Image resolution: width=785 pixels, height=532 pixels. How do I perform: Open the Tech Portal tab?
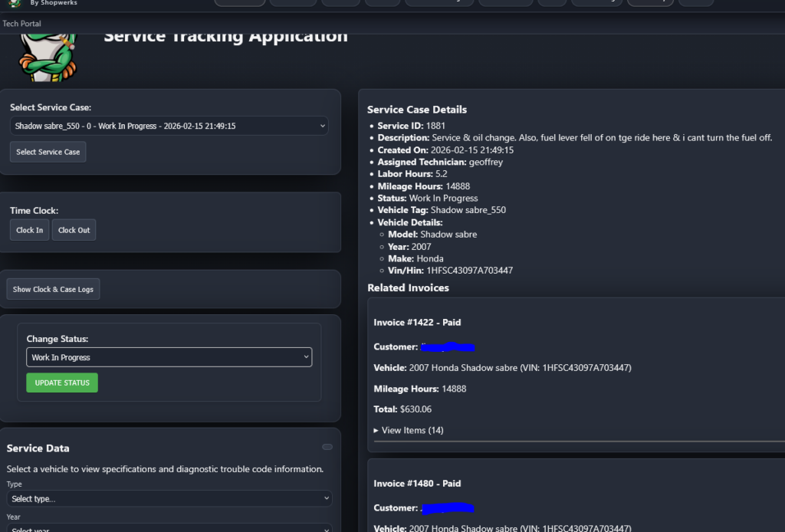tap(22, 24)
